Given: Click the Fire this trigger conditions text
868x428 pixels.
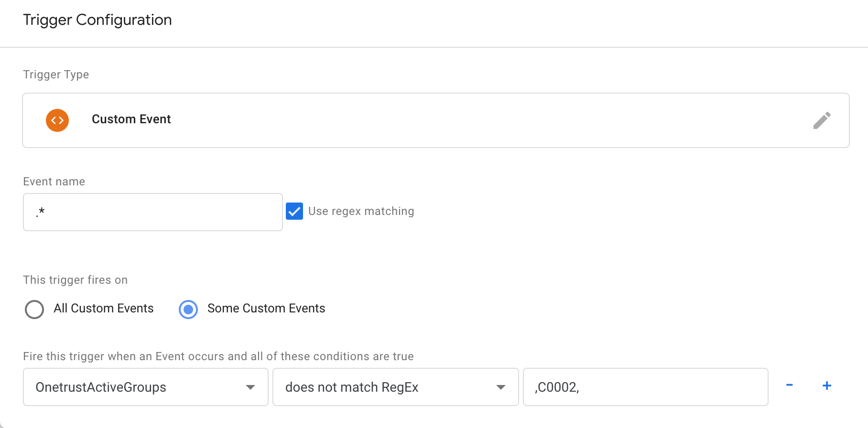Looking at the screenshot, I should pyautogui.click(x=218, y=356).
